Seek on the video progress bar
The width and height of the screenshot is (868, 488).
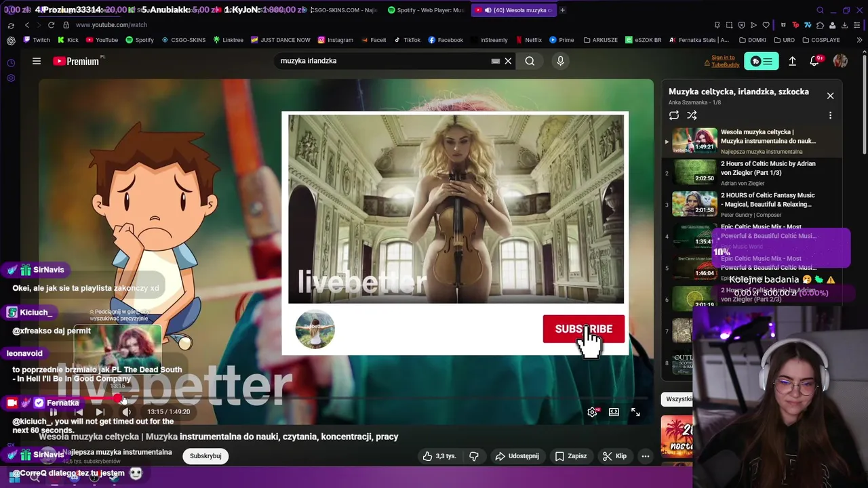click(346, 399)
